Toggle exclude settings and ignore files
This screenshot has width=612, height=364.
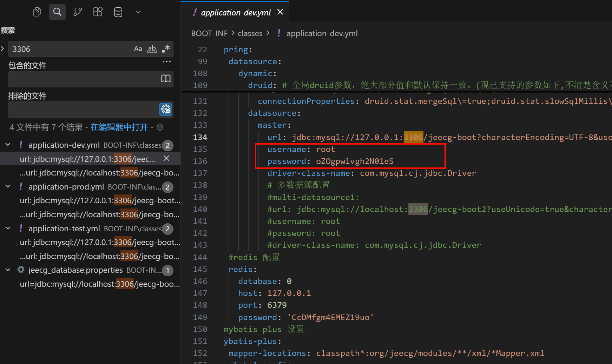pyautogui.click(x=166, y=110)
